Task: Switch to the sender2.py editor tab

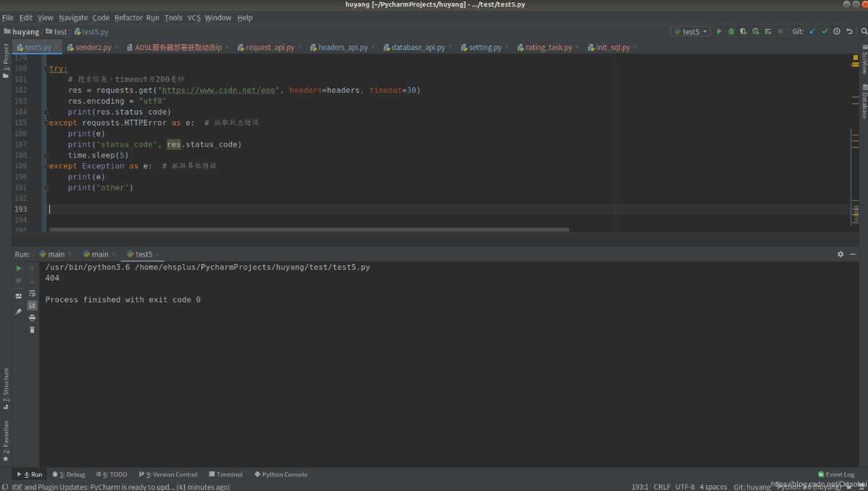Action: [x=93, y=47]
